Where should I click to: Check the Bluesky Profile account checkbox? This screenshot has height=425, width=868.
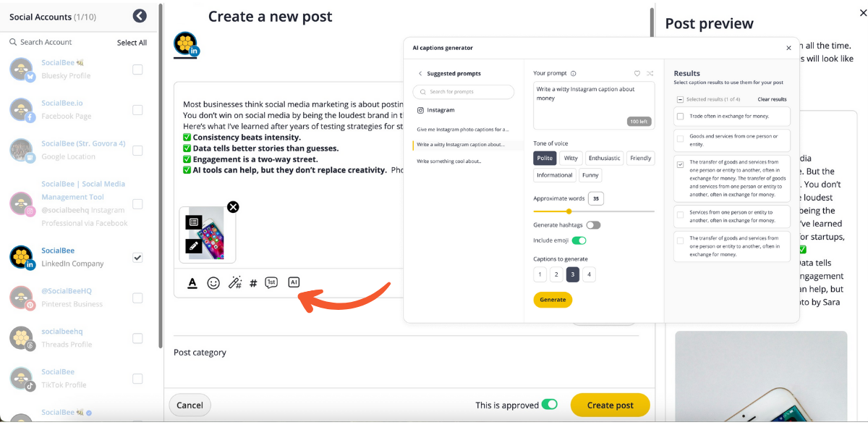137,70
